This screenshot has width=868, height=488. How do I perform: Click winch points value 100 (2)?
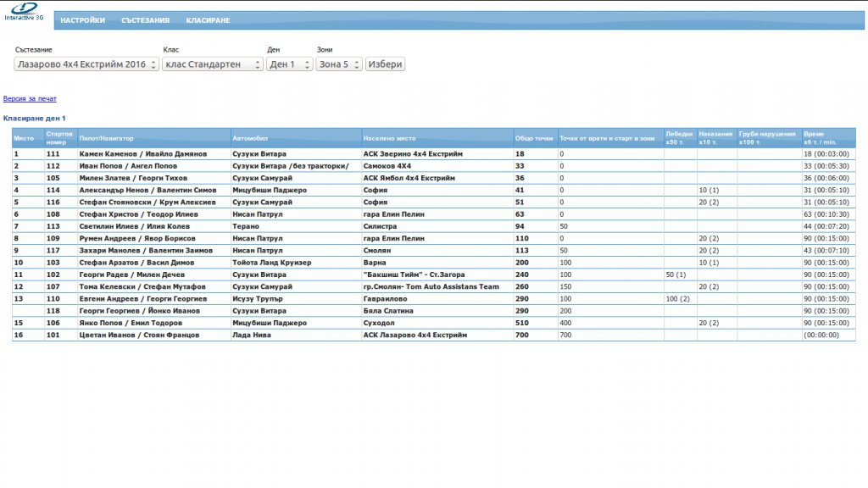pyautogui.click(x=678, y=299)
